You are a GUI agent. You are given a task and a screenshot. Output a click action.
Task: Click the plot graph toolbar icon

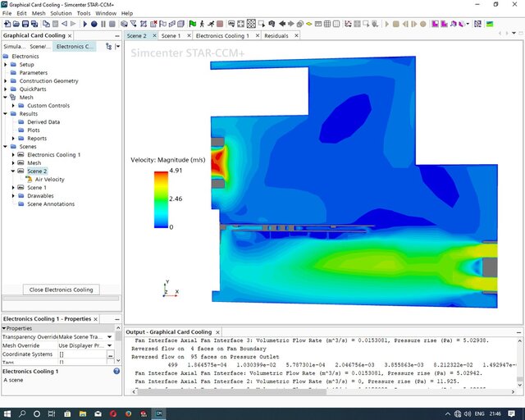tap(348, 24)
